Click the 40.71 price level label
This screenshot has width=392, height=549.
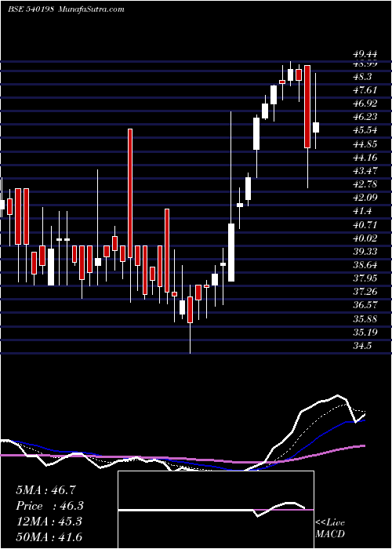[365, 224]
